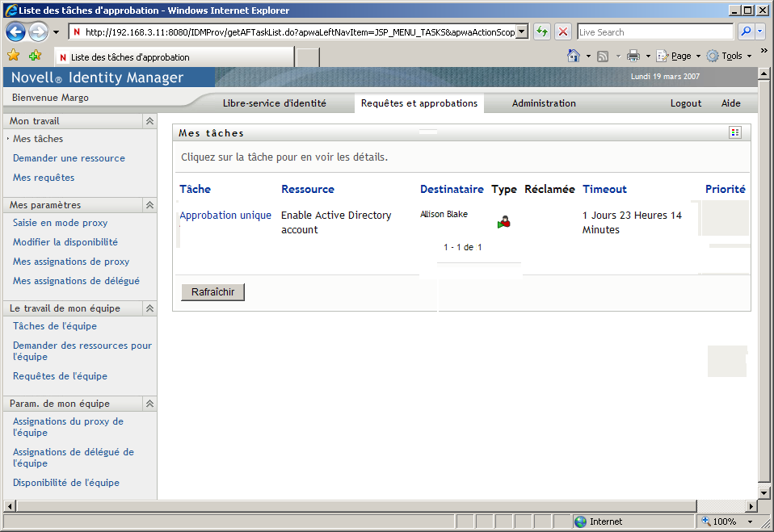Select the Liste des tâches d'approbation tab
This screenshot has width=774, height=532.
coord(175,57)
